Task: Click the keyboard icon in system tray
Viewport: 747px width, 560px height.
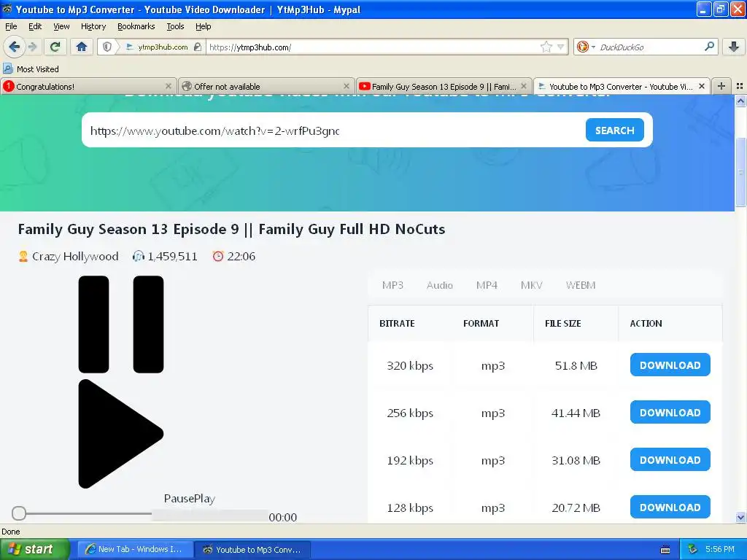Action: point(665,550)
